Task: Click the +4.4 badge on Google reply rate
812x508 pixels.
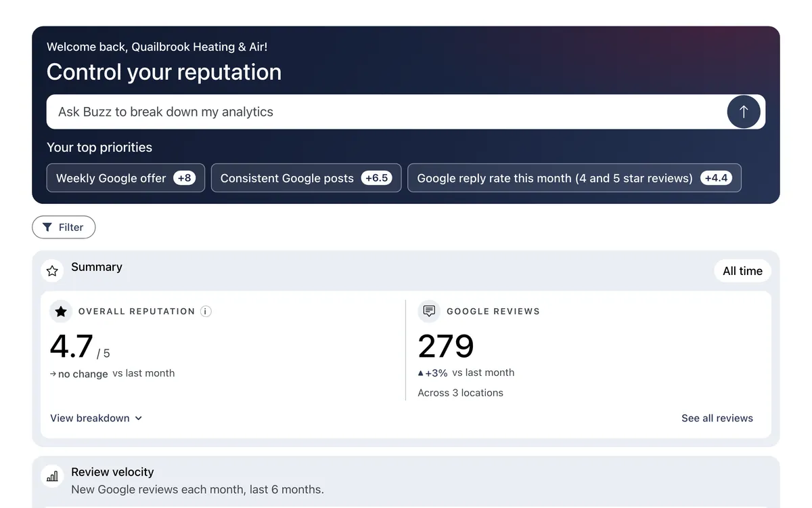Action: pyautogui.click(x=717, y=178)
